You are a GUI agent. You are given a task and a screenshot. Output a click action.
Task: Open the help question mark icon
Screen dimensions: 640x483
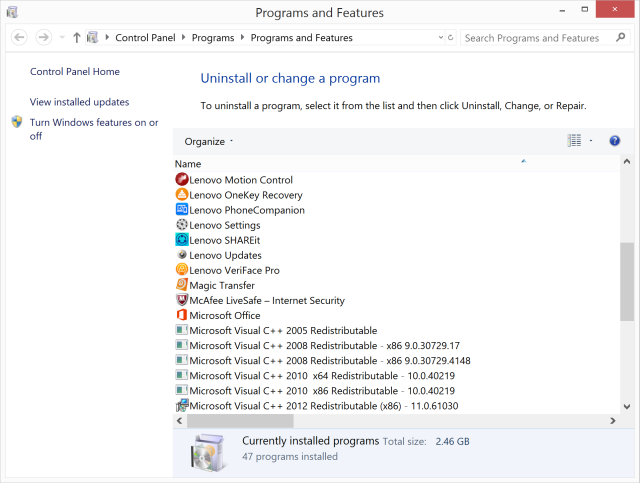click(614, 141)
